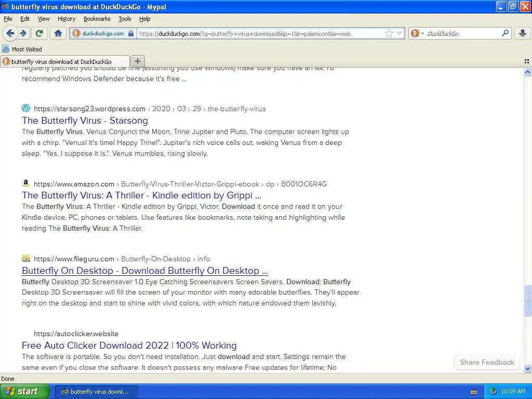This screenshot has height=399, width=532.
Task: Open The Butterfly Virus: A Thriller Kindle result
Action: point(141,195)
